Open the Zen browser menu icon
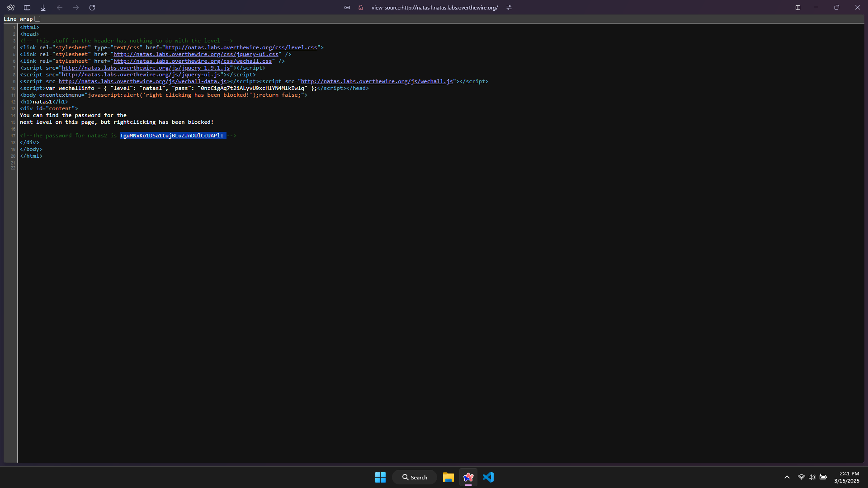 11,8
